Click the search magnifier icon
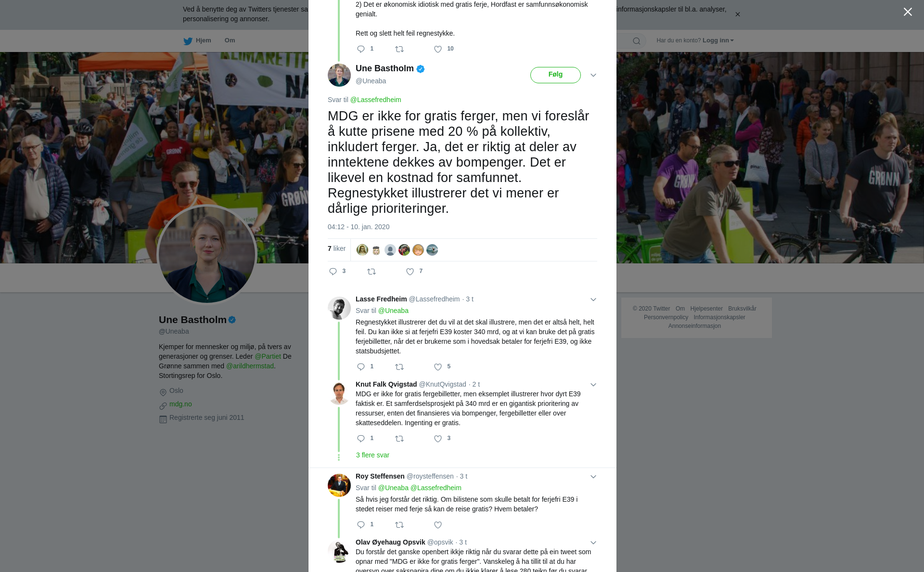 [x=637, y=41]
